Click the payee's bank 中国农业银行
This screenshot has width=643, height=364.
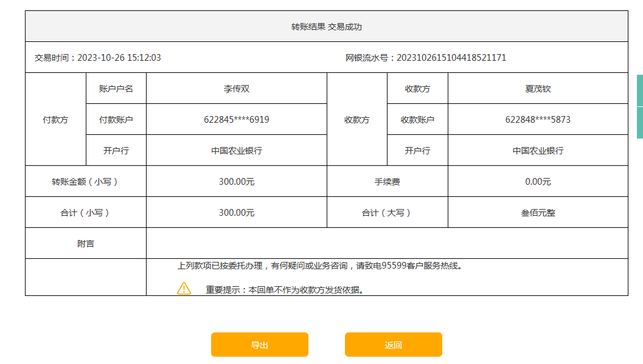tap(538, 151)
